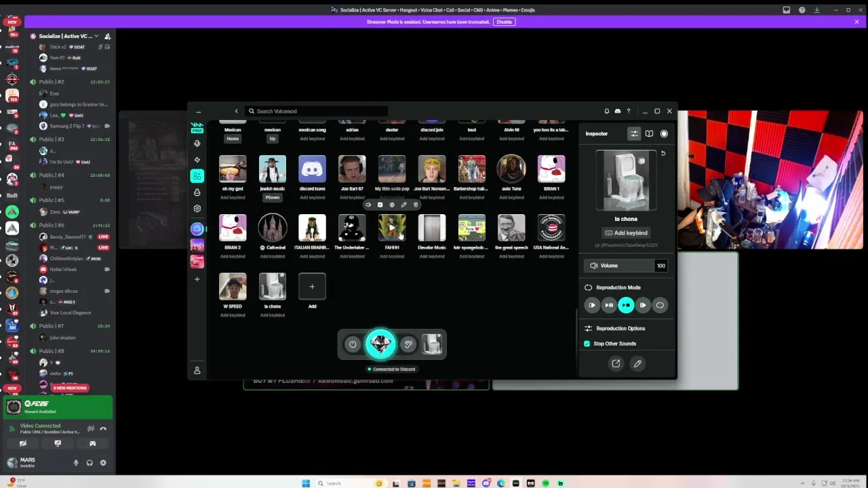This screenshot has height=488, width=868.
Task: Click the edit pencil at Inspector bottom
Action: point(637,364)
